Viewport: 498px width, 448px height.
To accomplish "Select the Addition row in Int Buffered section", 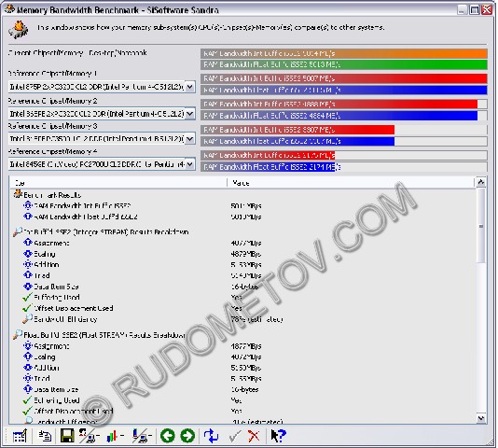I will 47,264.
